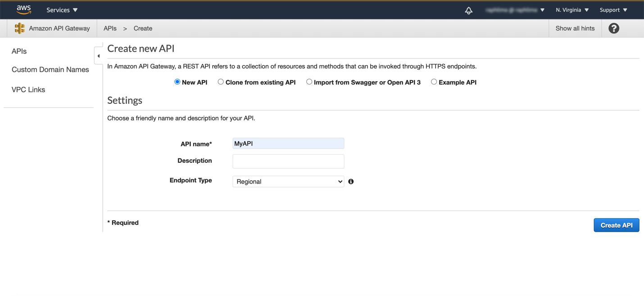644x296 pixels.
Task: Collapse the left sidebar panel arrow
Action: [x=99, y=56]
